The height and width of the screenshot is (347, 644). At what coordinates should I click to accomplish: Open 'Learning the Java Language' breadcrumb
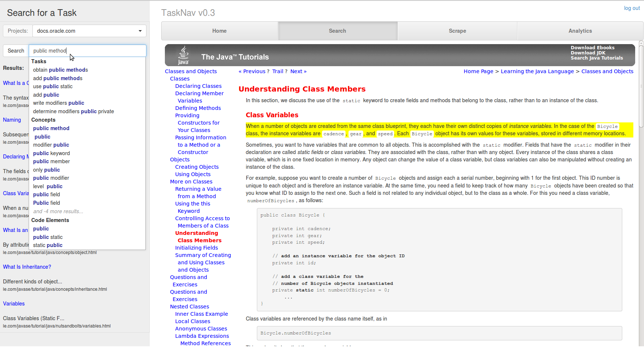pos(537,71)
